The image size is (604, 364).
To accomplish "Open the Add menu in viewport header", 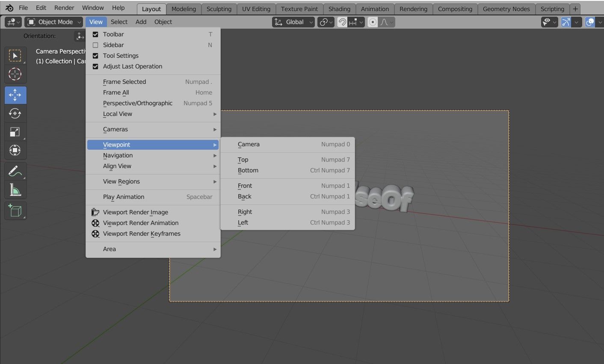I will pos(141,22).
